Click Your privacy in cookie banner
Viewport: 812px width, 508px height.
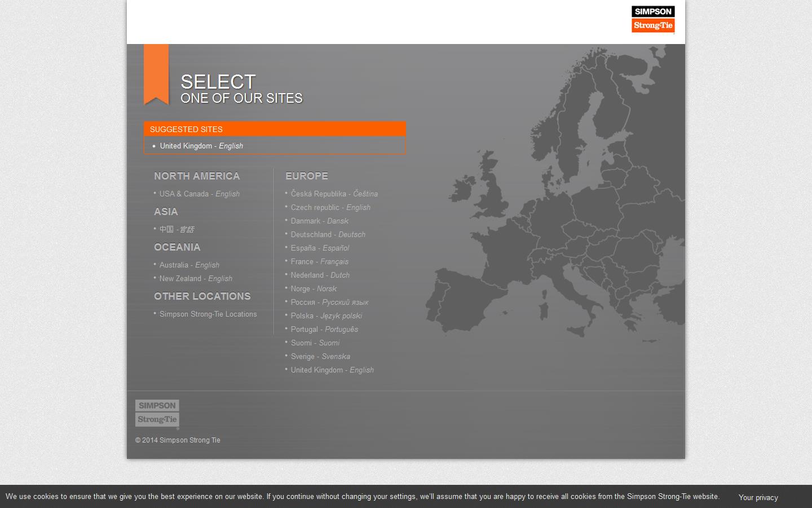(x=758, y=497)
